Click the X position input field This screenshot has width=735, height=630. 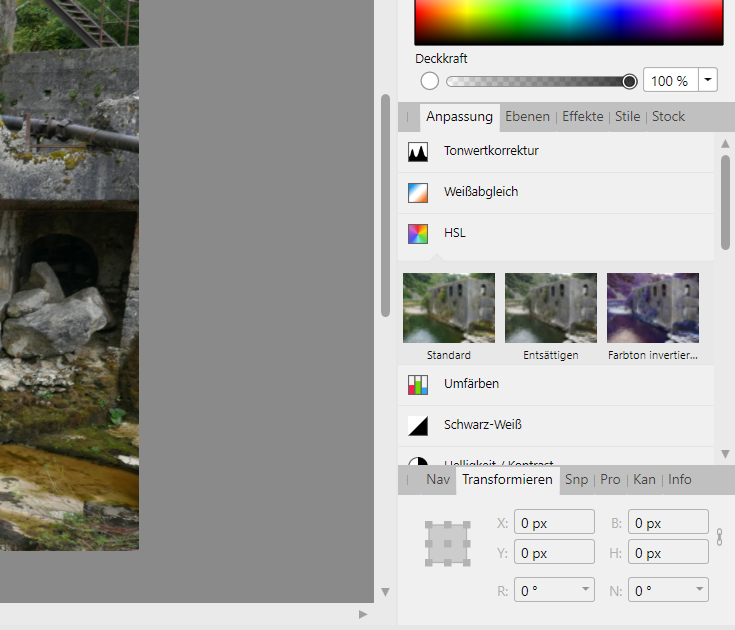point(554,522)
